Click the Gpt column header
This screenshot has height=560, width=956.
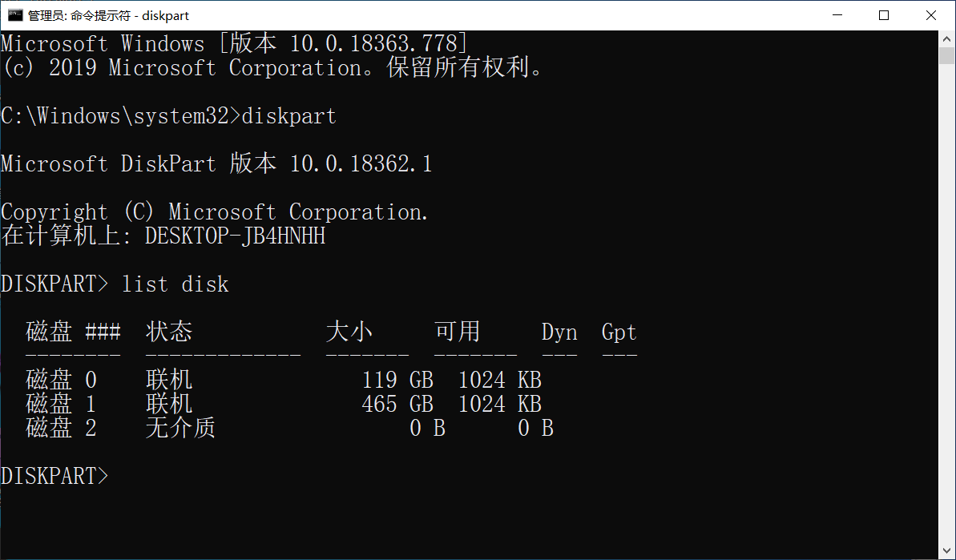pyautogui.click(x=619, y=332)
